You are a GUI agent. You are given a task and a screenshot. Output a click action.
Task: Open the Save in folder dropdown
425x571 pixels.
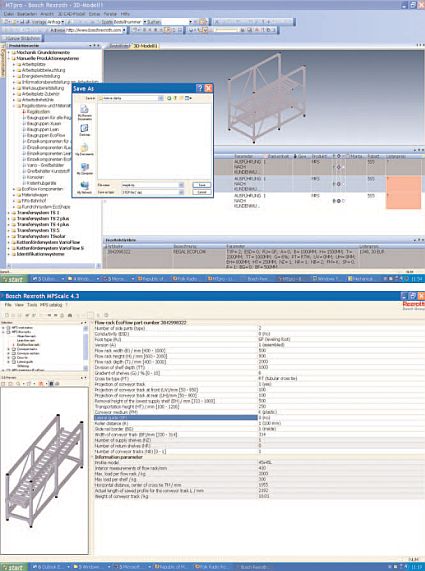coord(161,98)
